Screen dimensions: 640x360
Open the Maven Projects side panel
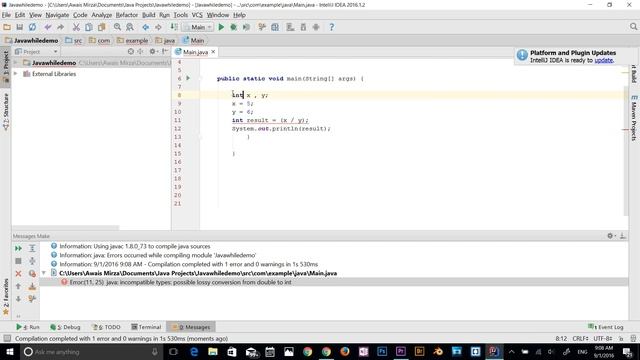tap(633, 118)
